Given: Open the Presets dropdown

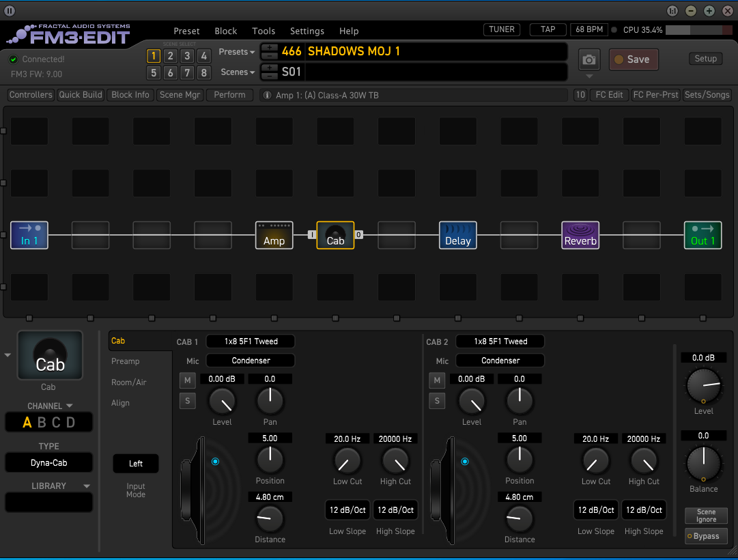Looking at the screenshot, I should 236,52.
